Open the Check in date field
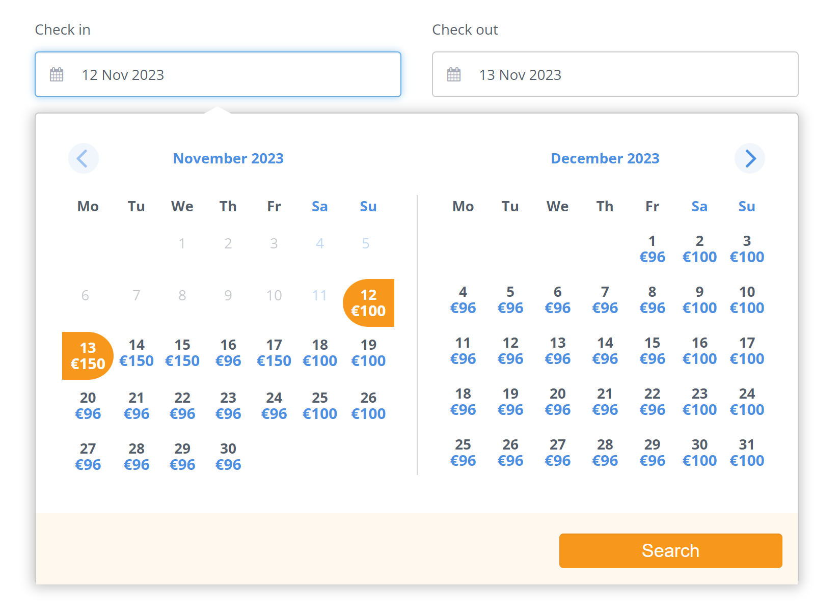Viewport: 840px width, 616px height. (218, 74)
